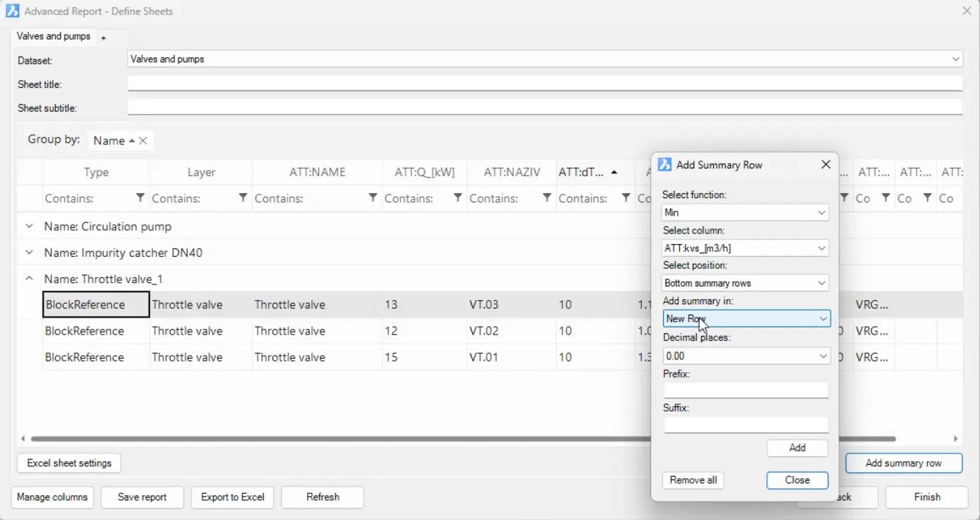Click the Q value 15 cell

pyautogui.click(x=425, y=357)
